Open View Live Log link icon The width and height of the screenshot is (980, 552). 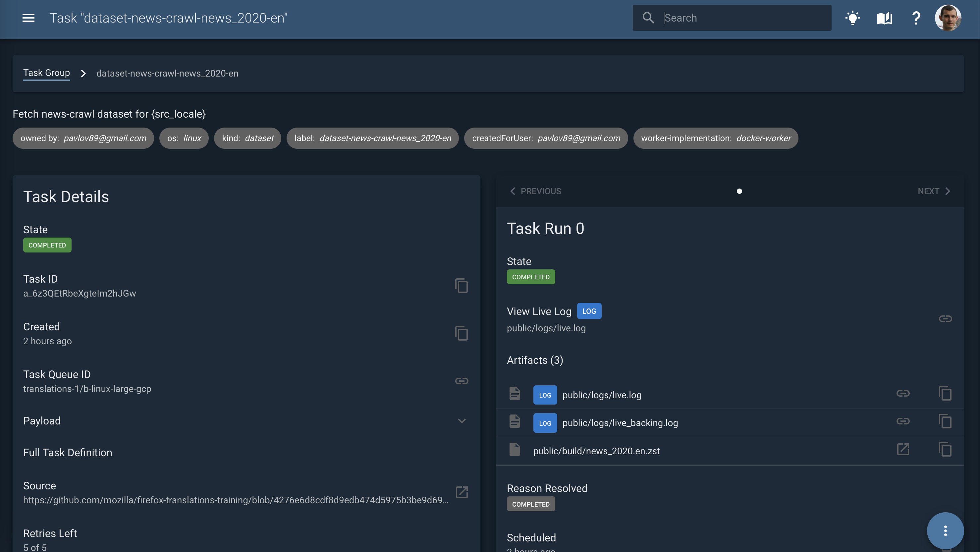coord(945,319)
